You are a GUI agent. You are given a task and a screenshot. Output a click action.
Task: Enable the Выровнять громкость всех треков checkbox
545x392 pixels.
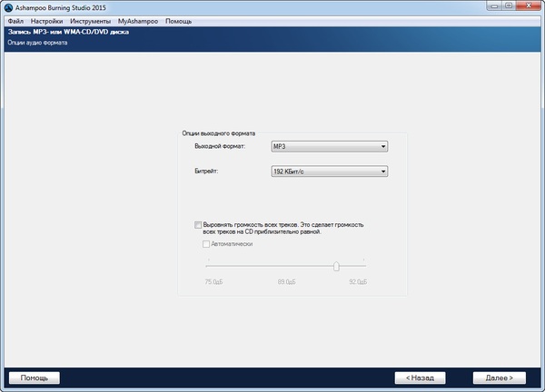[198, 225]
